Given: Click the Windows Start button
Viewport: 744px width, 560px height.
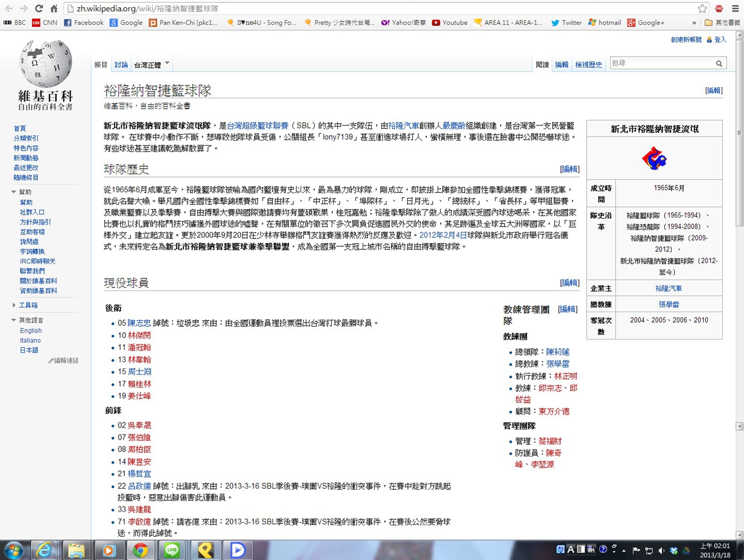Looking at the screenshot, I should [x=14, y=550].
